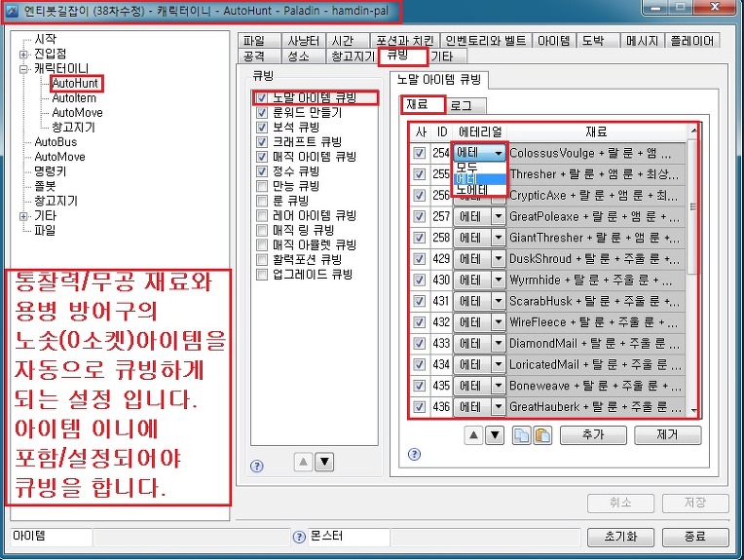Open 메시지 tab
Viewport: 744px width, 560px height.
643,41
